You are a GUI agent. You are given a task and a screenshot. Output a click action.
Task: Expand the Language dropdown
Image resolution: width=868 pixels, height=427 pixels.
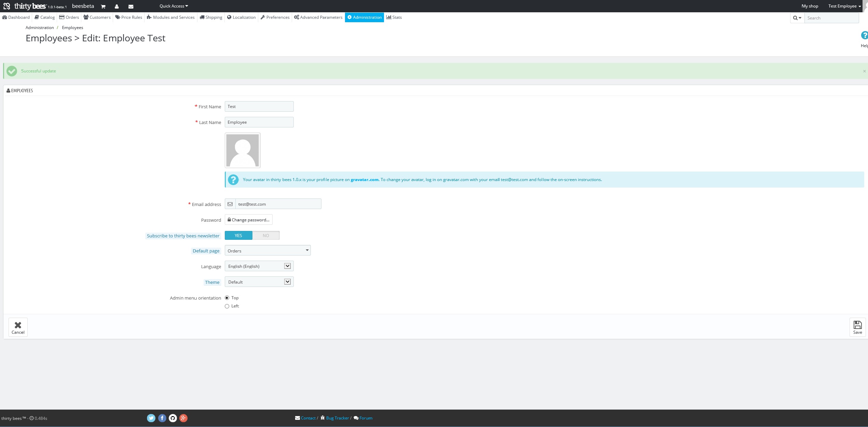point(259,266)
